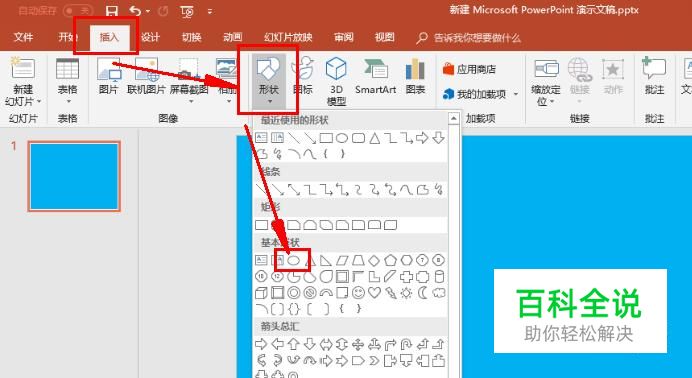Select rounded rectangle in 最近使用的形状
Screen dimensions: 692x378
click(x=358, y=138)
